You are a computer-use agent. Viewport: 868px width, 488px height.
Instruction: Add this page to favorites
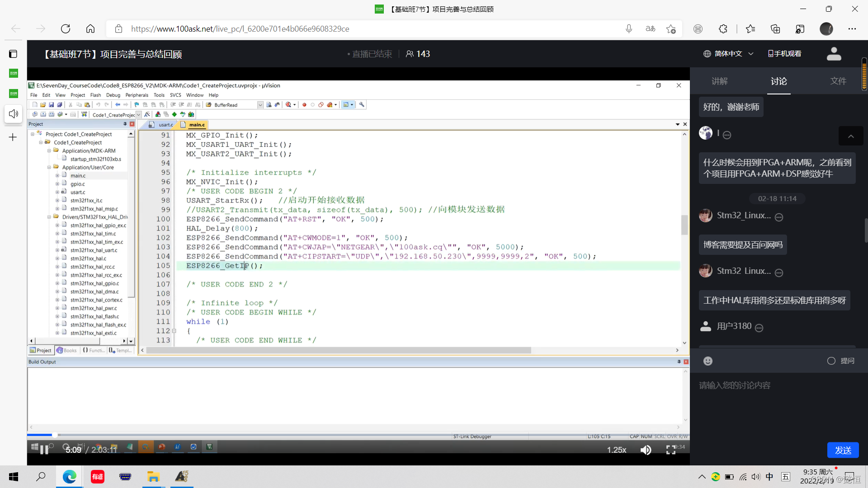coord(671,29)
